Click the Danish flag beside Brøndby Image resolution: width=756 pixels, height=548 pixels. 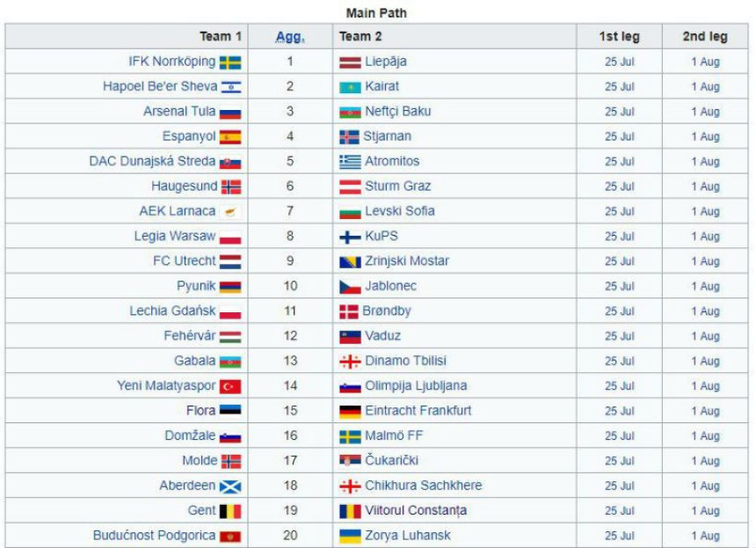(349, 311)
